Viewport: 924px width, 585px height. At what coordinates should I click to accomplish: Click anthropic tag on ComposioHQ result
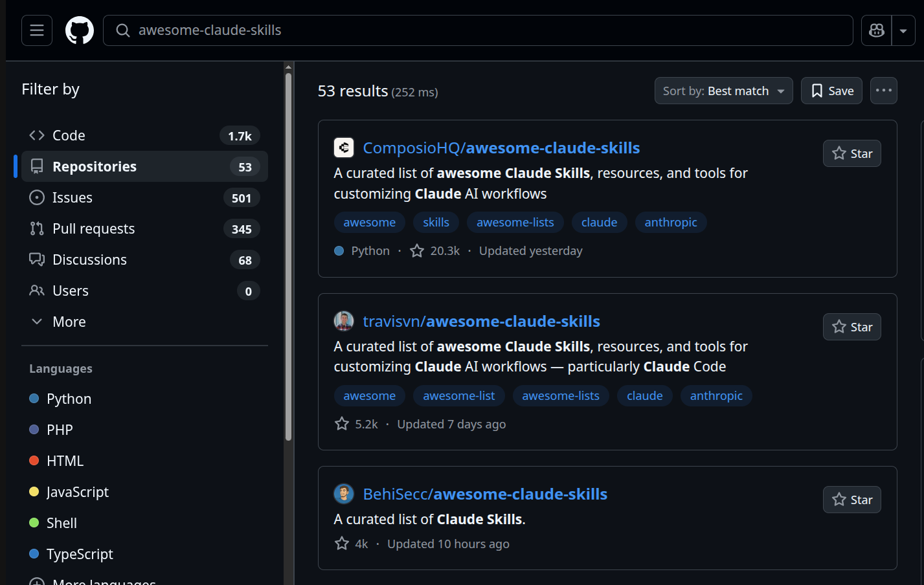pos(671,223)
